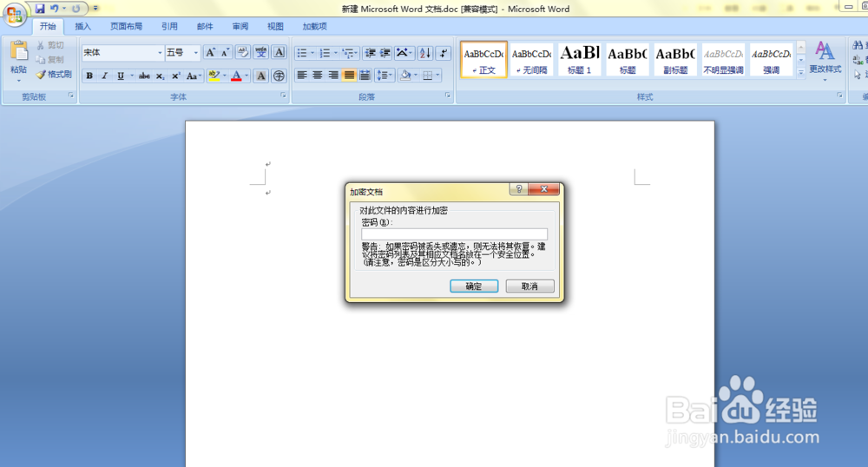Expand the styles gallery More arrow

[x=801, y=72]
